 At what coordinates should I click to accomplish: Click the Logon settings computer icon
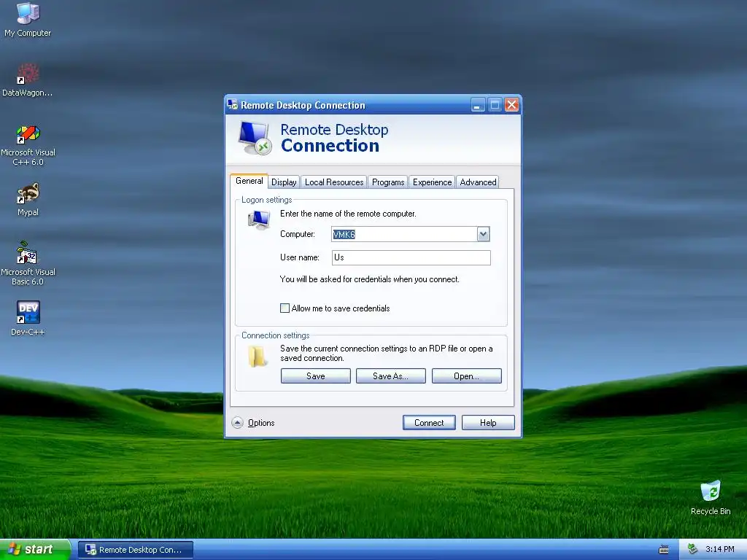[259, 220]
